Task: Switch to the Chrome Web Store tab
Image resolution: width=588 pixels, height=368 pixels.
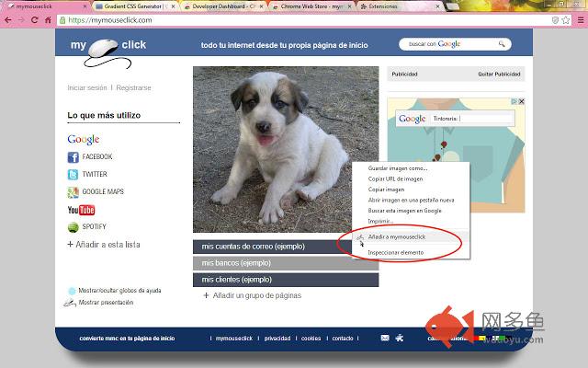Action: click(311, 6)
